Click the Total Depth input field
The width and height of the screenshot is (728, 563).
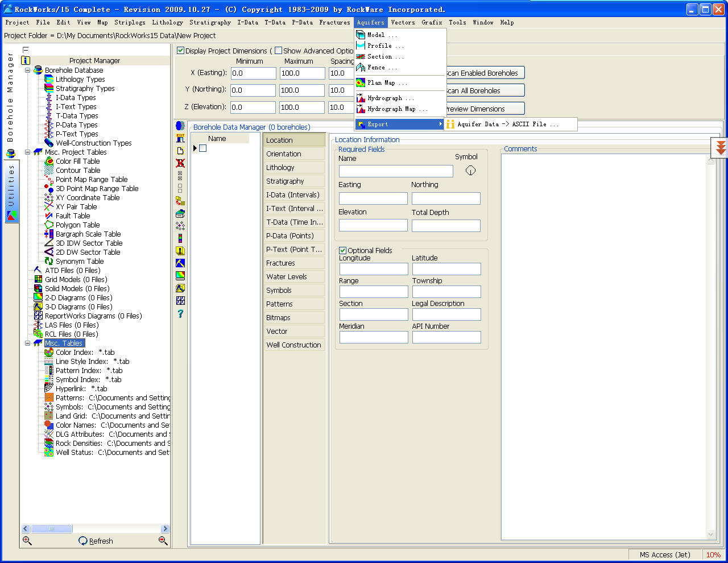coord(446,225)
